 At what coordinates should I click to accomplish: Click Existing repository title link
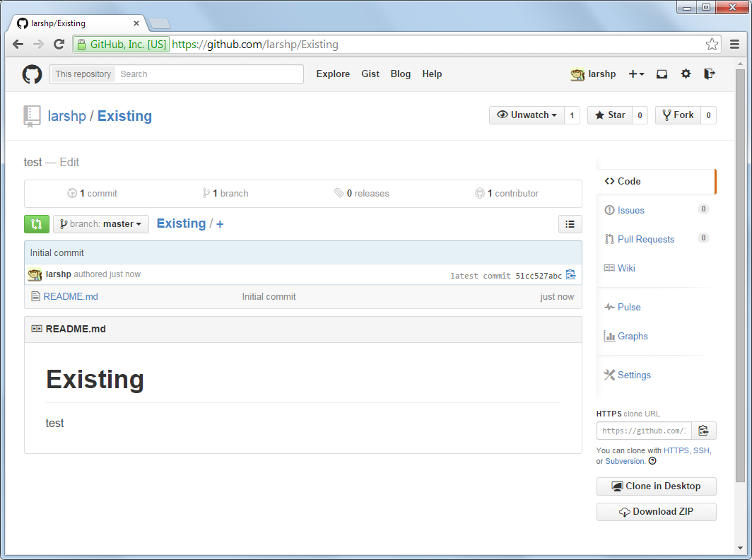(x=124, y=116)
